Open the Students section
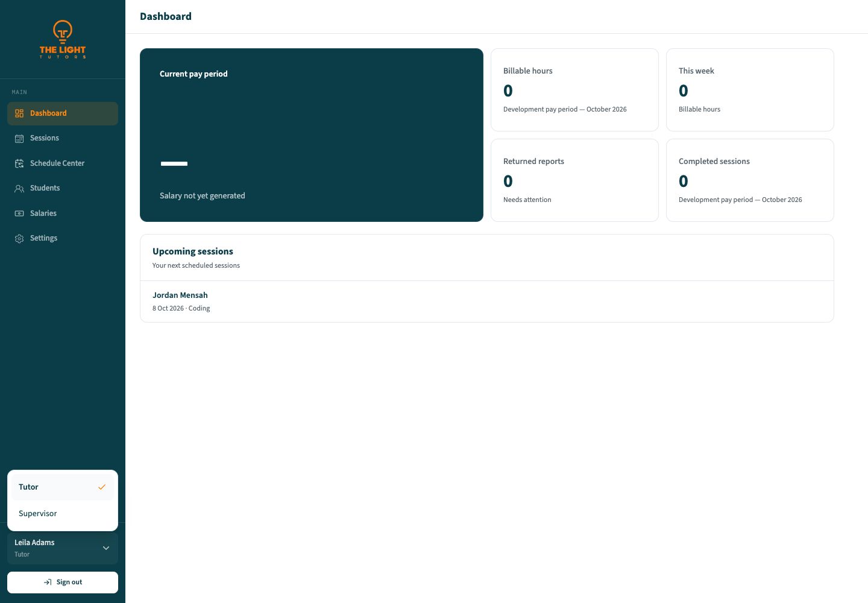The height and width of the screenshot is (603, 868). pyautogui.click(x=63, y=188)
